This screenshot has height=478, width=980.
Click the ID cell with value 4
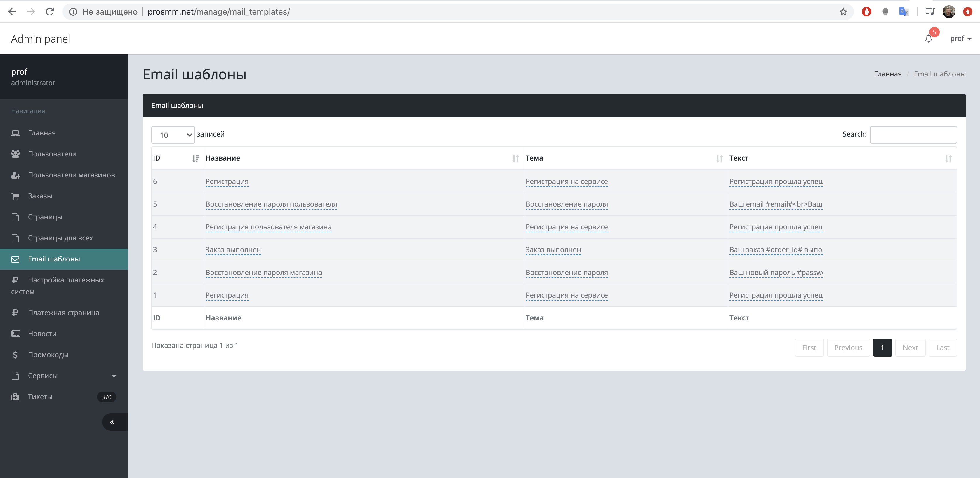pos(178,227)
